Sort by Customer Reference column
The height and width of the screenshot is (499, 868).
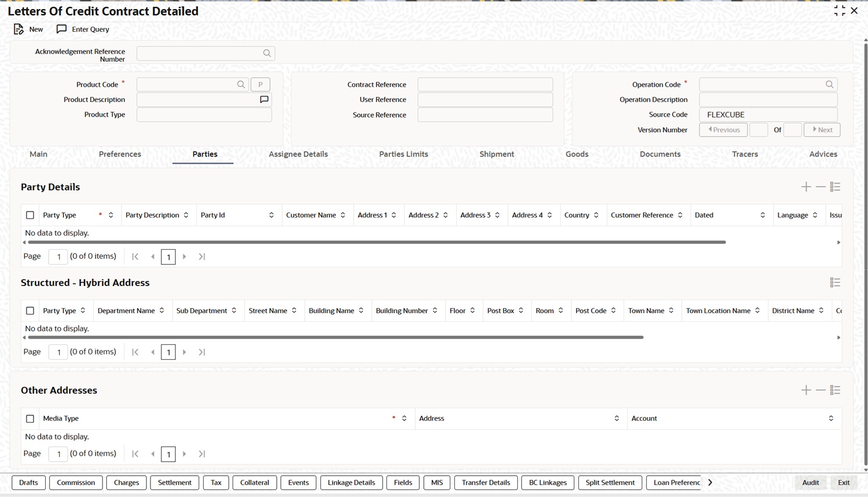coord(680,215)
